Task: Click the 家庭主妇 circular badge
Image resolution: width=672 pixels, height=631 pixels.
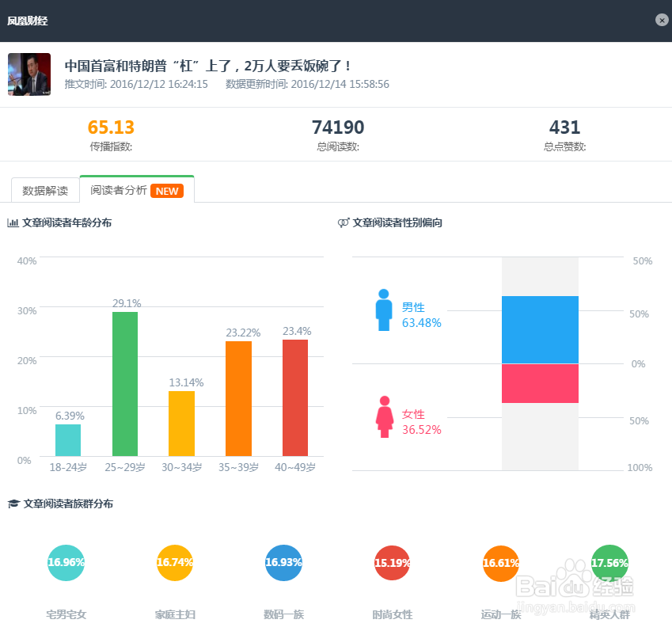Action: [x=175, y=563]
